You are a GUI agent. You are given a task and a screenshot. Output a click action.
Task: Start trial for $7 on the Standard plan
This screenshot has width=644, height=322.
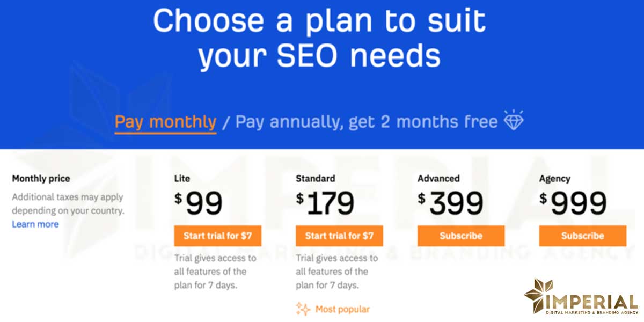pos(339,236)
